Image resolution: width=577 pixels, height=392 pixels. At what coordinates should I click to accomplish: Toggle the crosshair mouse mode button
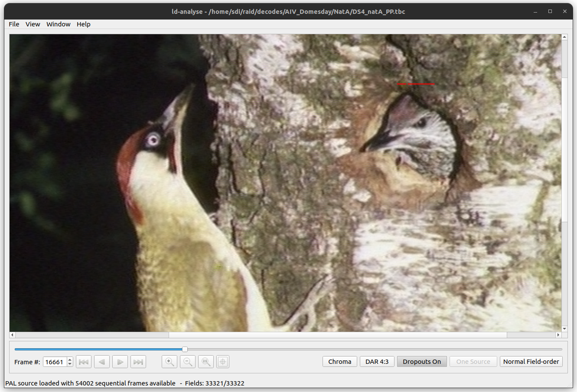(x=223, y=362)
